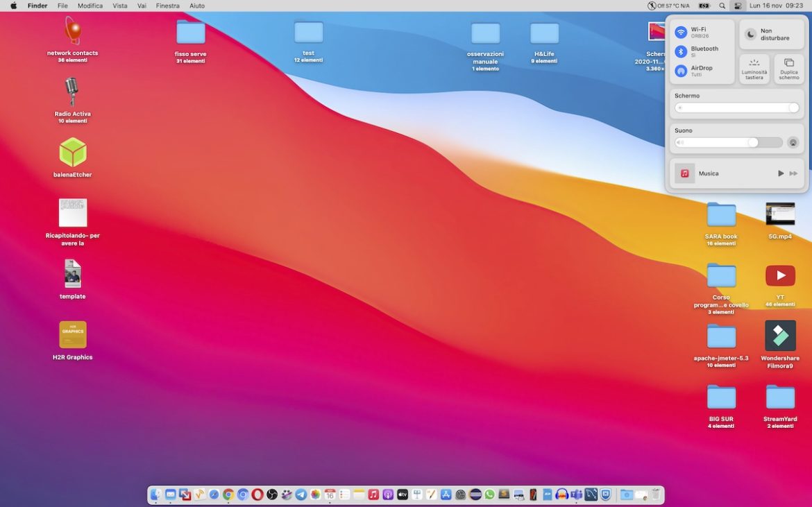Open Duplica schermo control
Viewport: 812px width, 507px height.
pos(788,69)
